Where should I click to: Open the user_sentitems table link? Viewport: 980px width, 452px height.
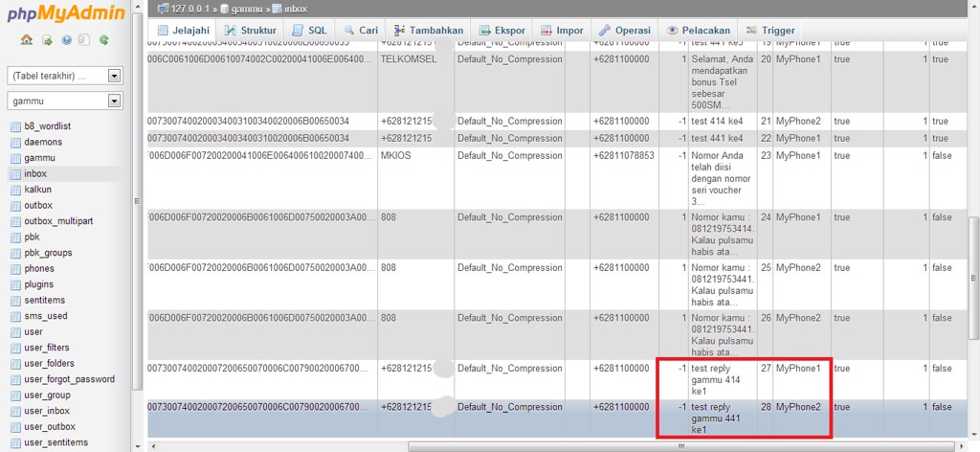point(56,442)
